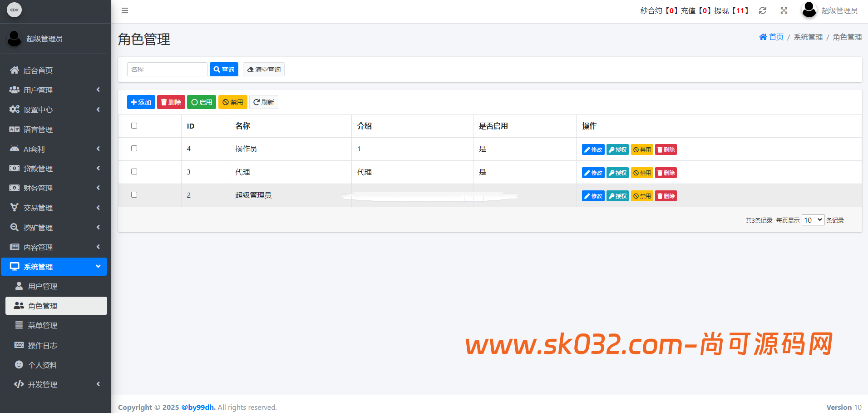
Task: Click the hamburger sidebar toggle icon
Action: [x=125, y=10]
